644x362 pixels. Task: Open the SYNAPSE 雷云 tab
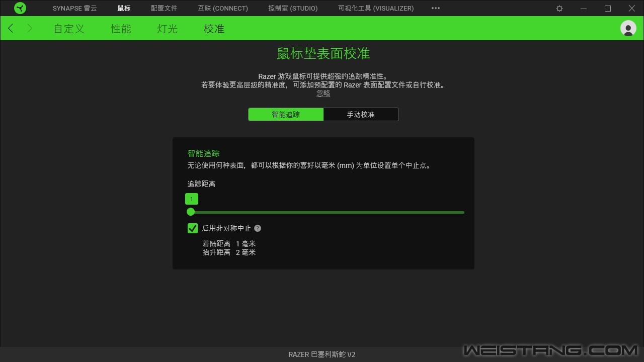(75, 8)
